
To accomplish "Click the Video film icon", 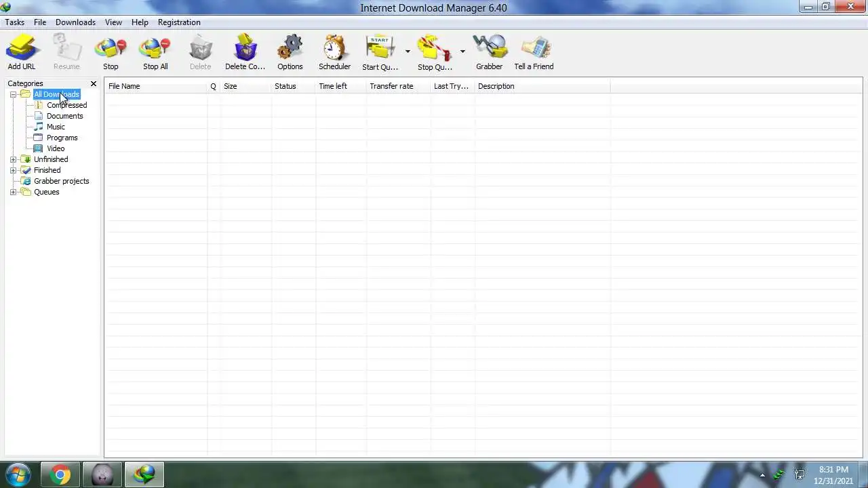I will (39, 148).
